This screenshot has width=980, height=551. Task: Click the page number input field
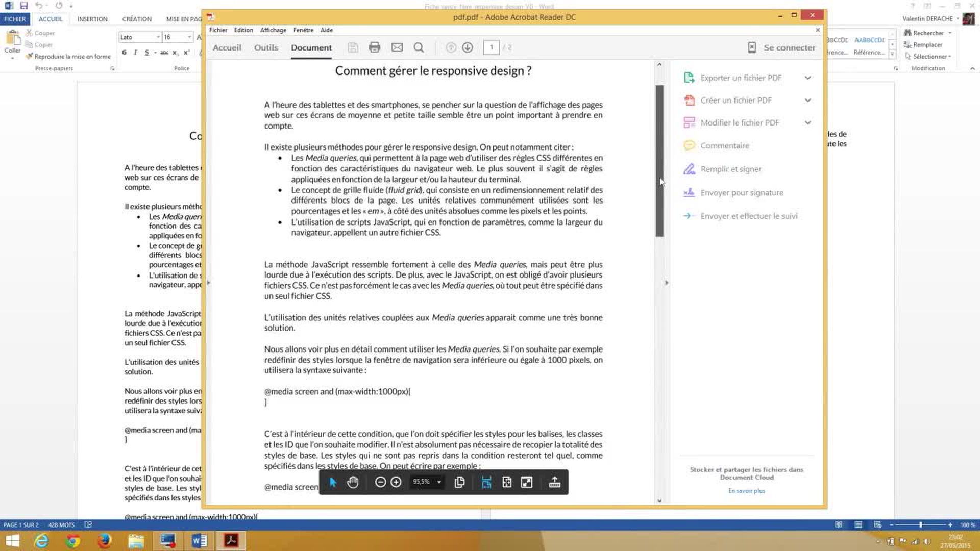491,47
